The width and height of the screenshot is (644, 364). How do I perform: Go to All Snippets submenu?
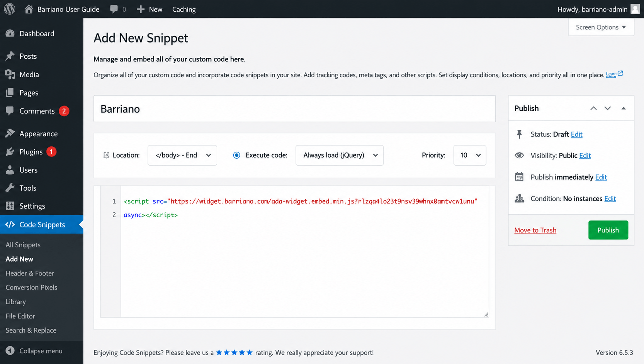click(23, 245)
